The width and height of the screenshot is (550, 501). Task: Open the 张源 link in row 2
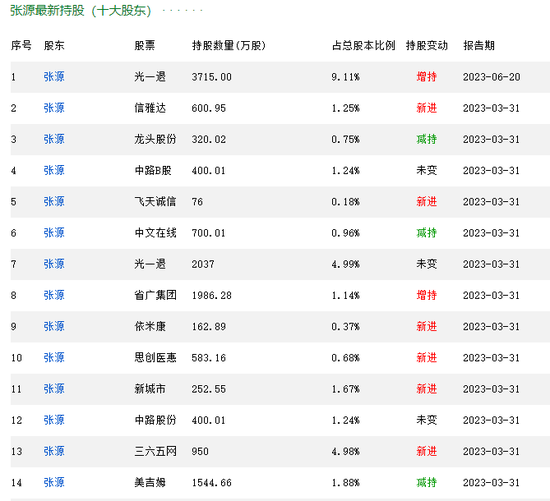[x=54, y=108]
